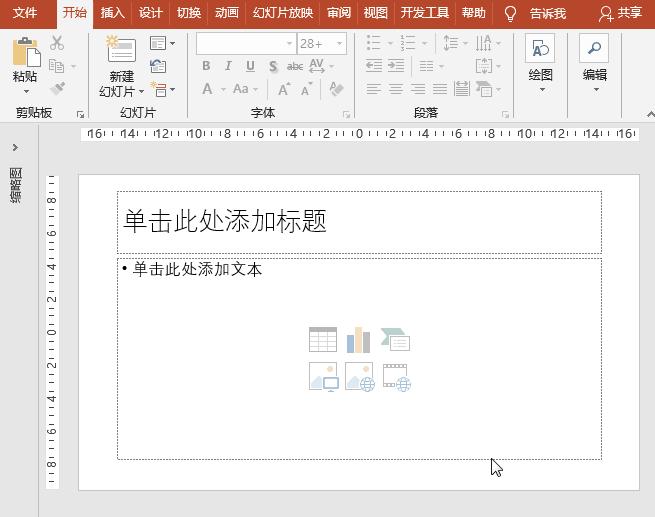The width and height of the screenshot is (655, 517).
Task: Open the 绘图 drawing group button
Action: 540,63
